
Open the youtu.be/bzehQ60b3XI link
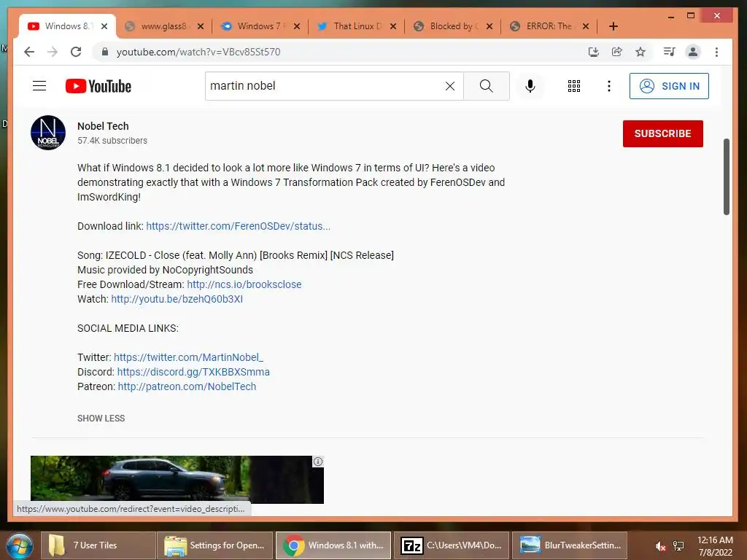pyautogui.click(x=177, y=299)
